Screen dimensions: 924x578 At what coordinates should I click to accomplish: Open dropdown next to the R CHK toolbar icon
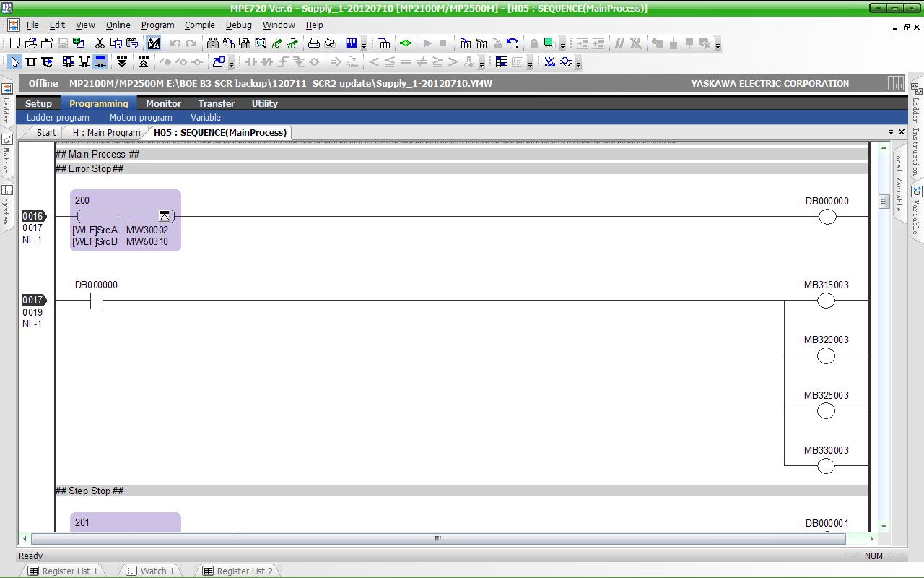481,64
